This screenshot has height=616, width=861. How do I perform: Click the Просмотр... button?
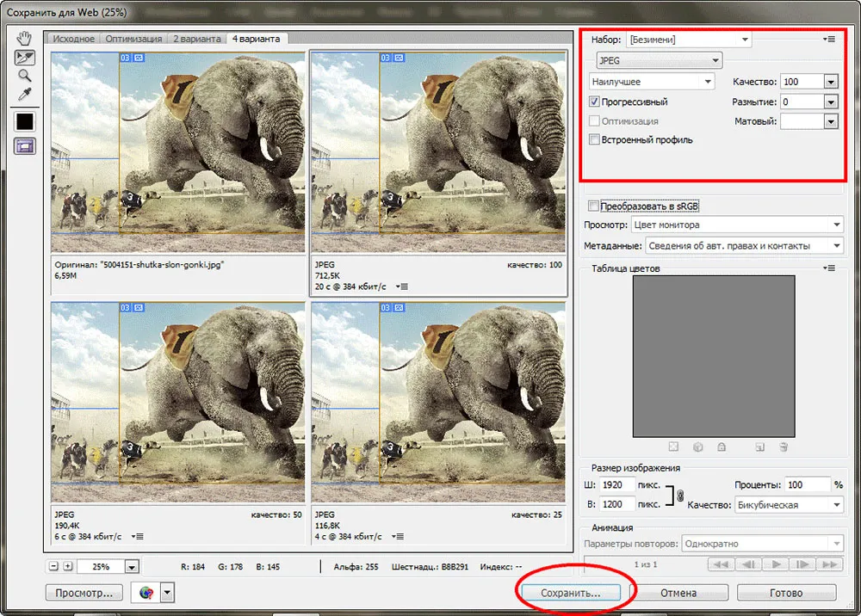click(x=84, y=593)
